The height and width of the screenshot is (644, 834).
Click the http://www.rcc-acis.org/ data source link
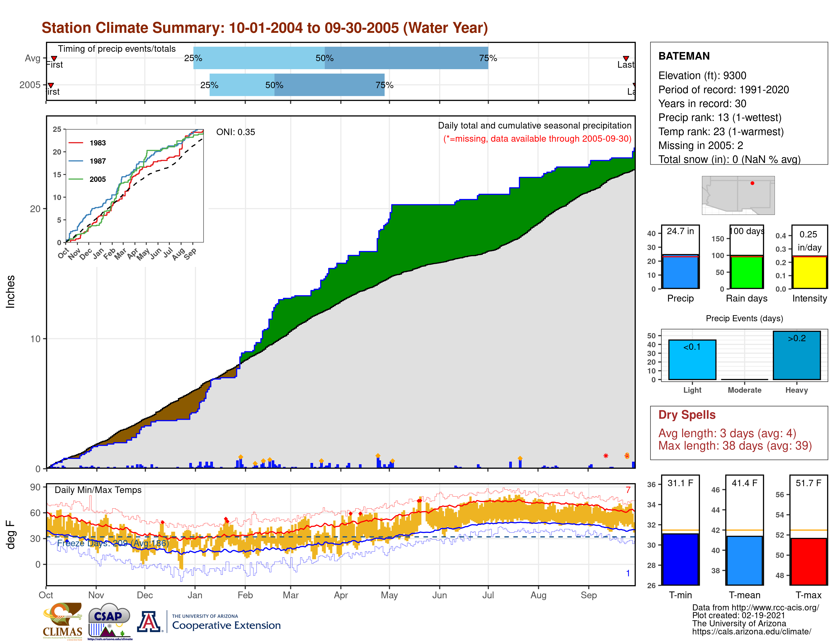775,608
